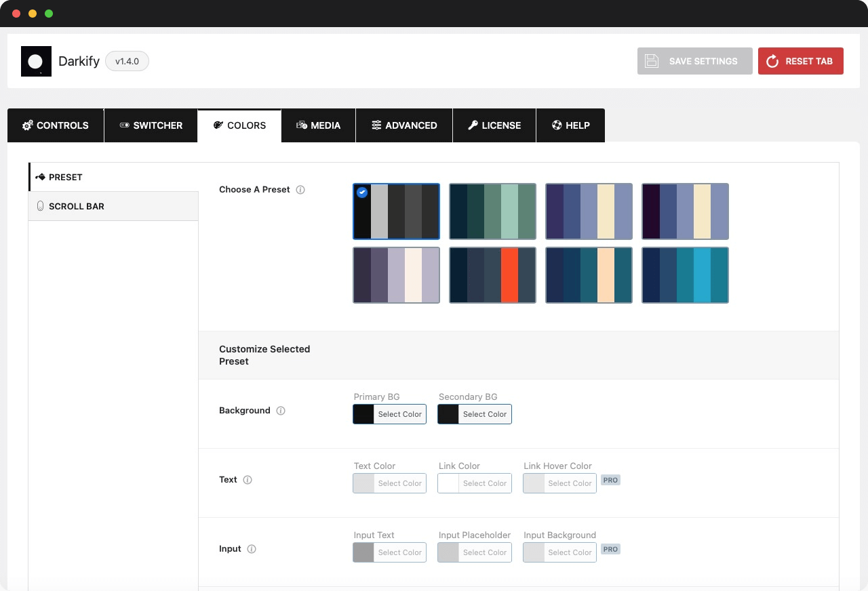The height and width of the screenshot is (591, 868).
Task: Click the Save Settings button
Action: (x=694, y=61)
